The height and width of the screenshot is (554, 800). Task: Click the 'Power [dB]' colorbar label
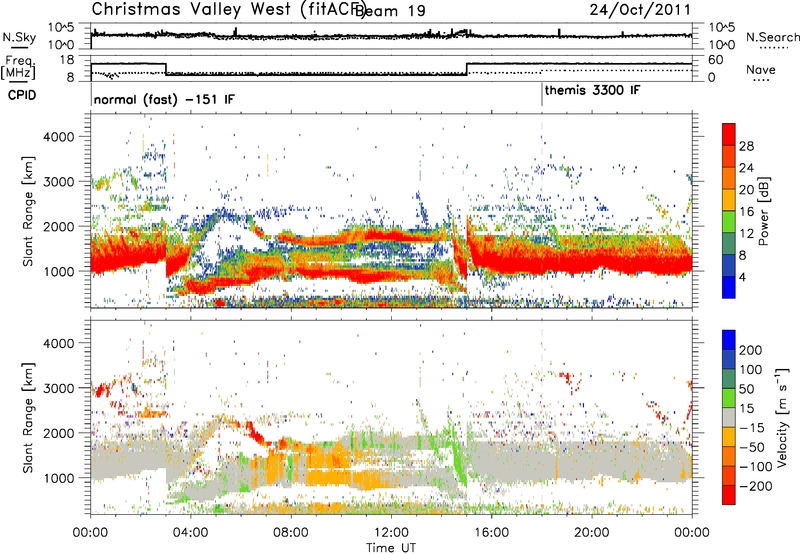click(763, 212)
